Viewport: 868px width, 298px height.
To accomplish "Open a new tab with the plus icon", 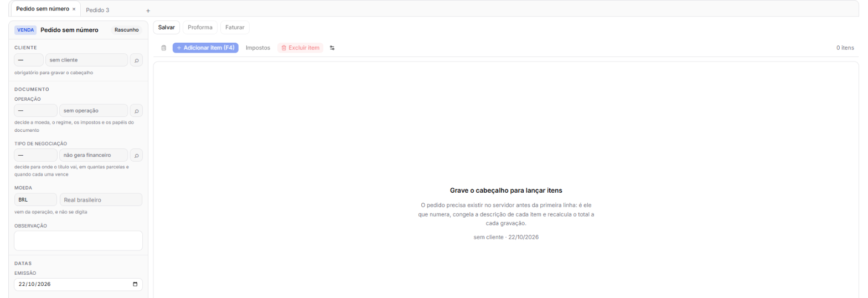I will point(148,11).
